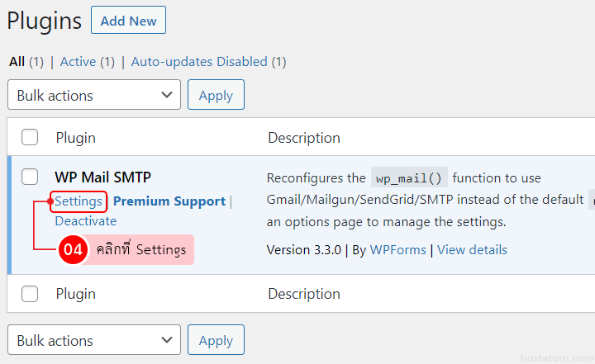Filter by Auto-updates Disabled
The height and width of the screenshot is (364, 595).
pos(199,62)
